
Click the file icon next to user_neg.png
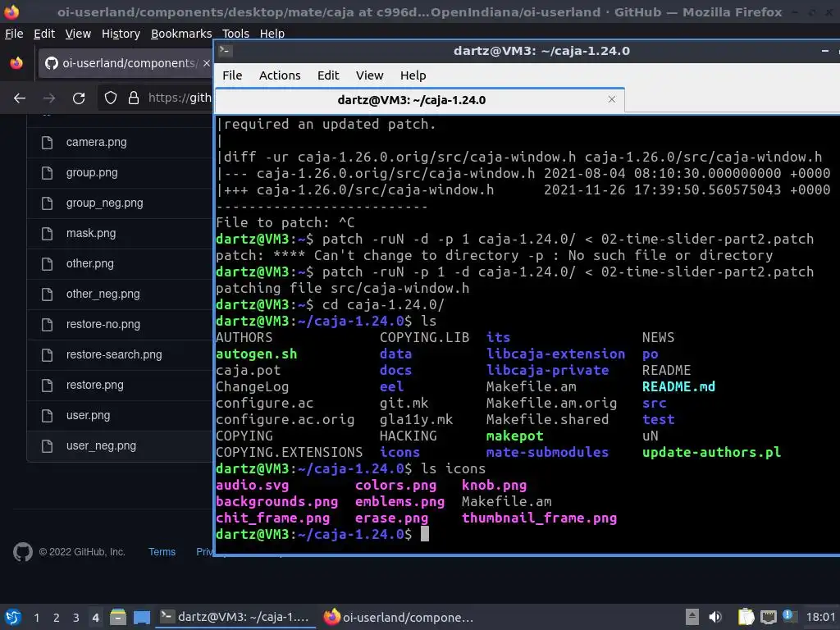coord(47,445)
